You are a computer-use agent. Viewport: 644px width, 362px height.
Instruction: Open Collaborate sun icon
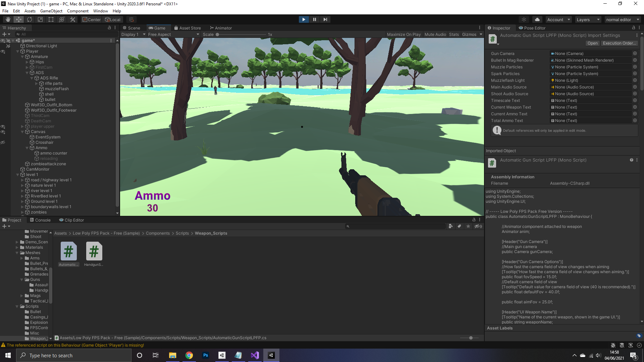click(x=524, y=19)
